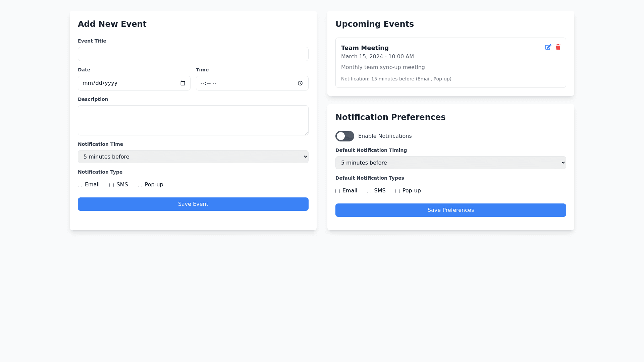
Task: Enable Pop-up in Default Notification Types
Action: click(x=398, y=191)
